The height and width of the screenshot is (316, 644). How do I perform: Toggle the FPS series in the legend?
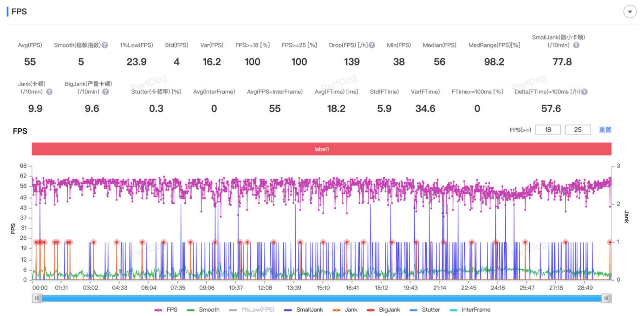pos(166,310)
